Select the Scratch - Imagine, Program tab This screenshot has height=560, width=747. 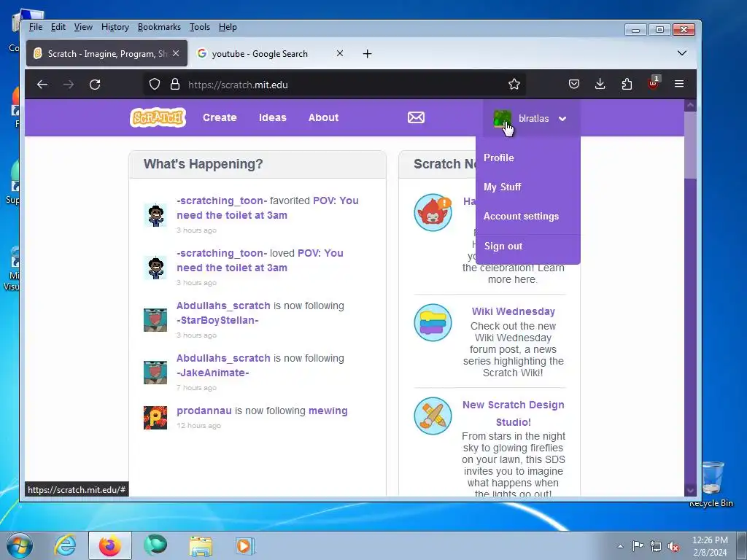click(x=107, y=53)
